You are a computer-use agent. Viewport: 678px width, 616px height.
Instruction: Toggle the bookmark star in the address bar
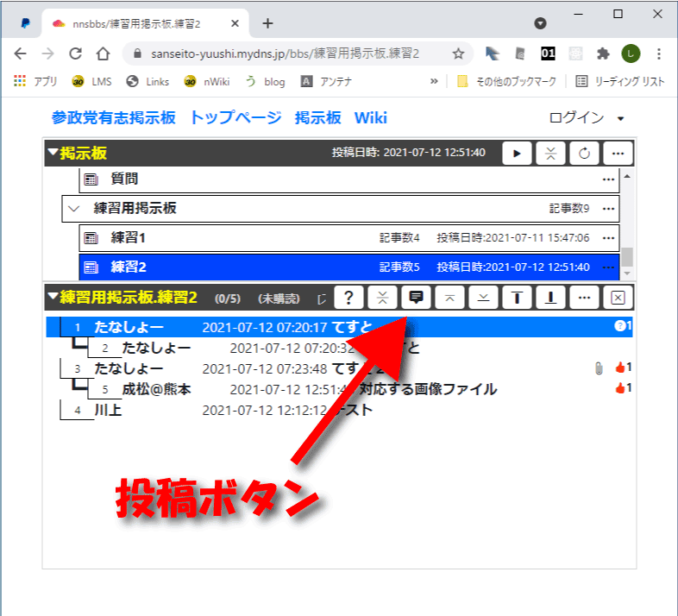pos(458,53)
